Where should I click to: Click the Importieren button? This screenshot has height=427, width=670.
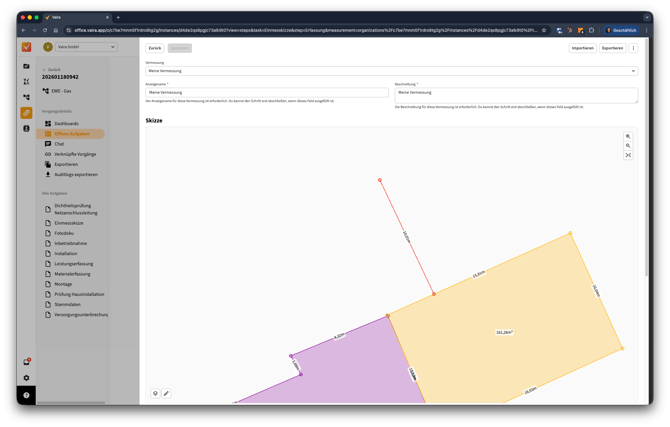point(582,48)
